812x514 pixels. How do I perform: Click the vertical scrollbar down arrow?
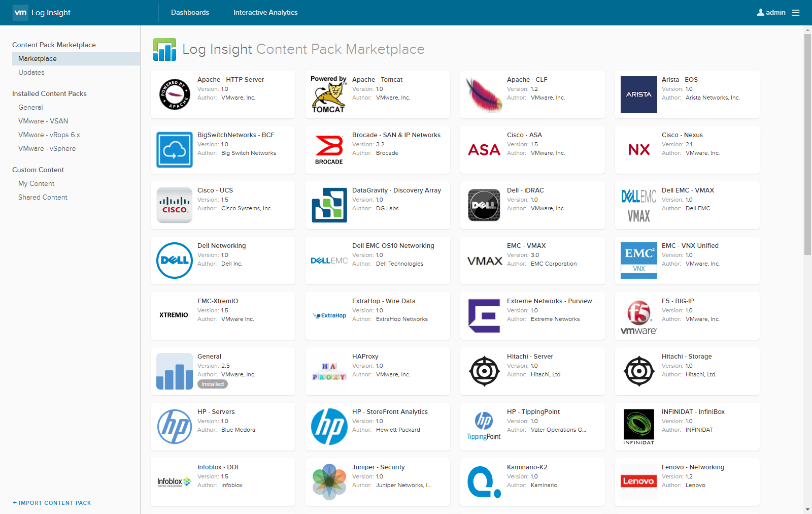pyautogui.click(x=807, y=509)
